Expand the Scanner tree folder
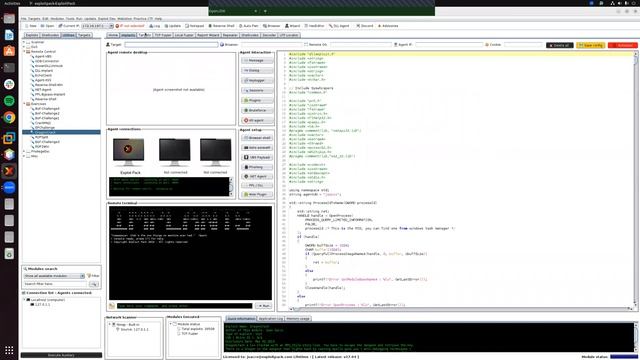Viewport: 640px width, 360px height. pos(24,42)
